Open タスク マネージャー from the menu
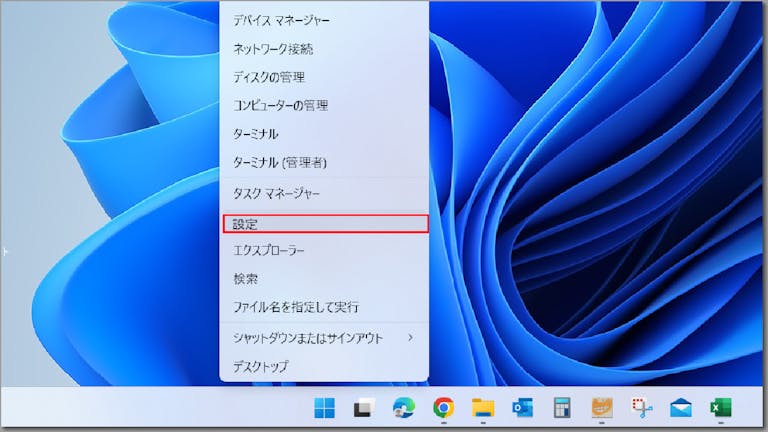This screenshot has height=432, width=768. tap(324, 193)
